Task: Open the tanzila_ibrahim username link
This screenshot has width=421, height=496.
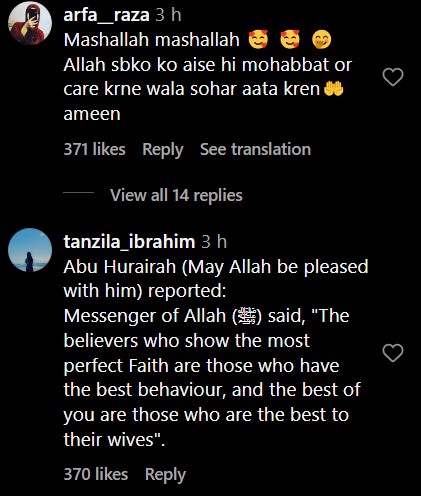Action: (129, 242)
